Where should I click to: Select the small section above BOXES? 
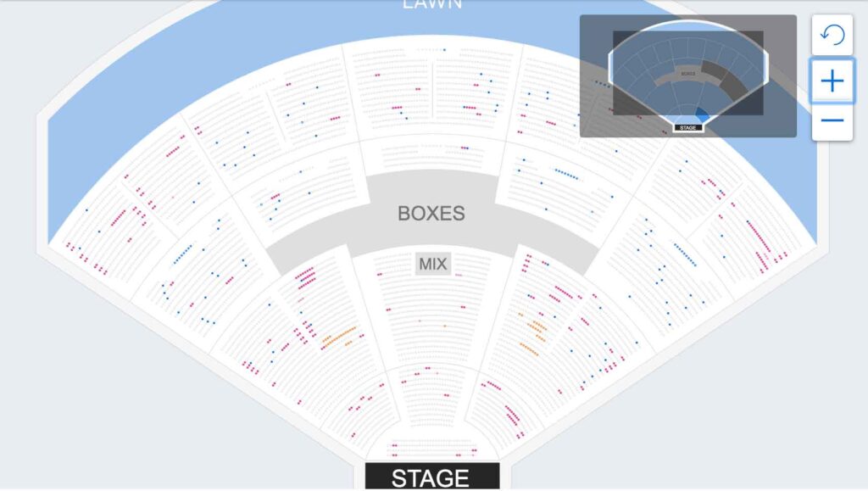coord(432,153)
